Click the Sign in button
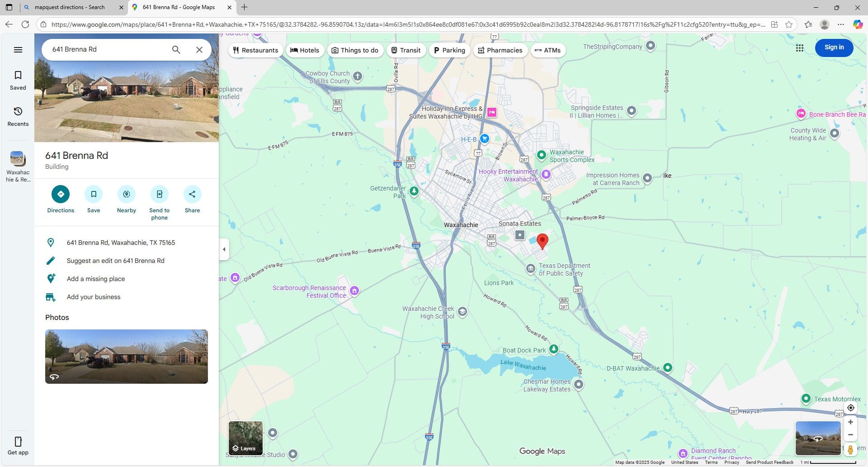 (834, 48)
